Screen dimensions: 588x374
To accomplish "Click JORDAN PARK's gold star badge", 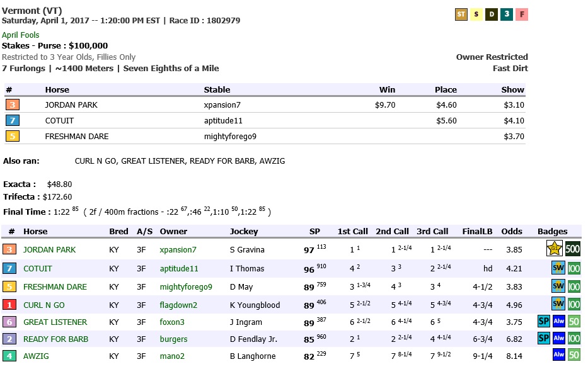I will (554, 249).
